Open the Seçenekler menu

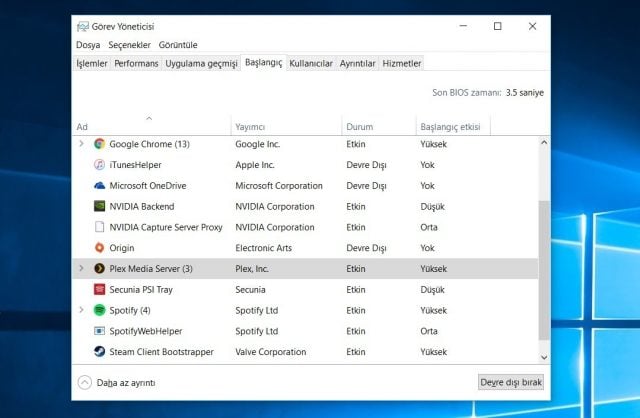point(129,45)
